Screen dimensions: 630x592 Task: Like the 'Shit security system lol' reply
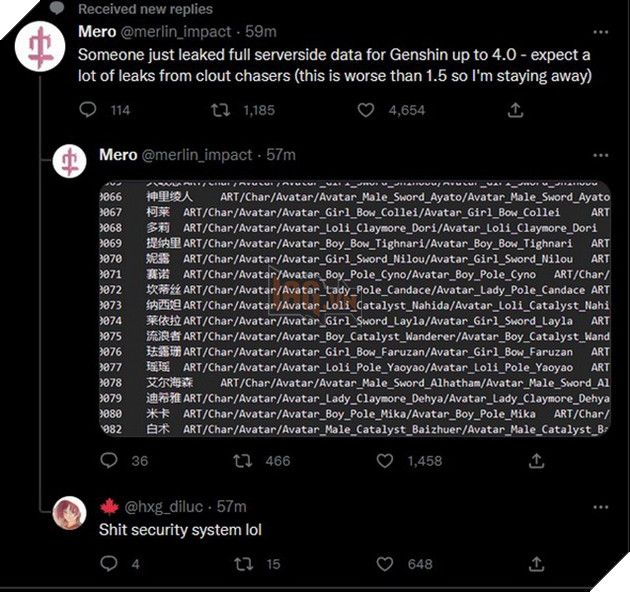click(x=385, y=564)
